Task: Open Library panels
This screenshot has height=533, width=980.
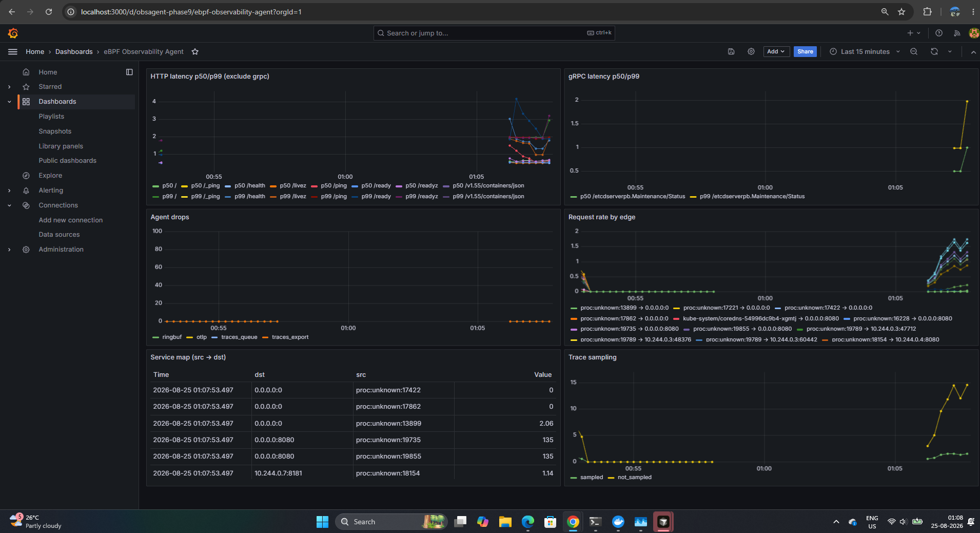Action: tap(61, 146)
